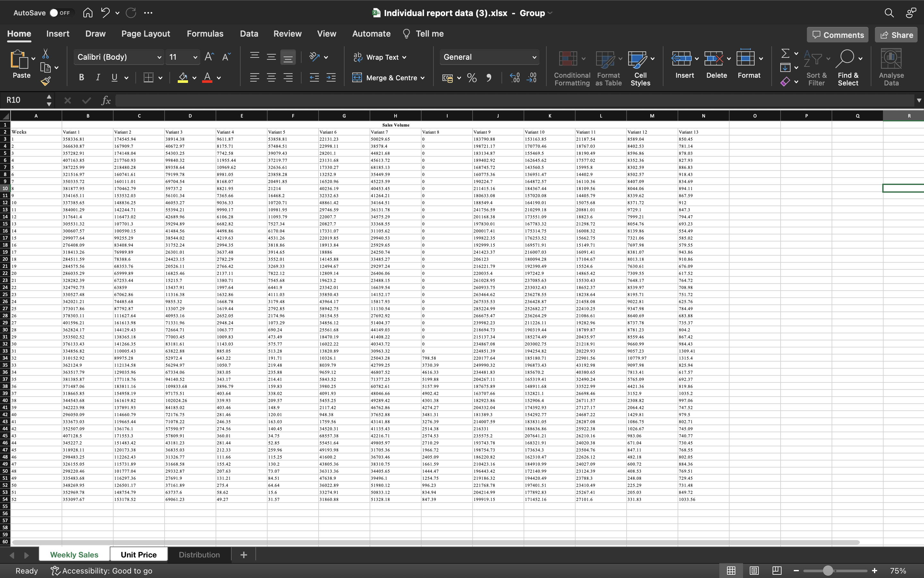Click the Comments button

point(838,35)
